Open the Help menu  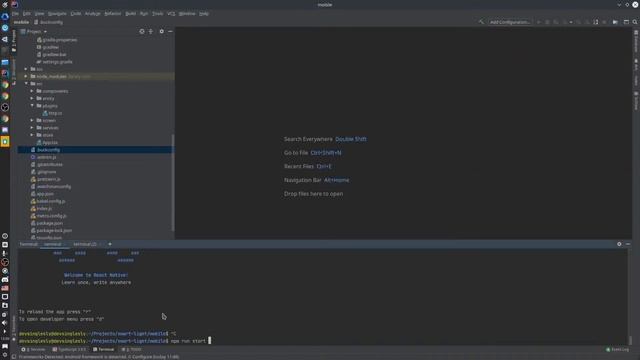pos(204,13)
